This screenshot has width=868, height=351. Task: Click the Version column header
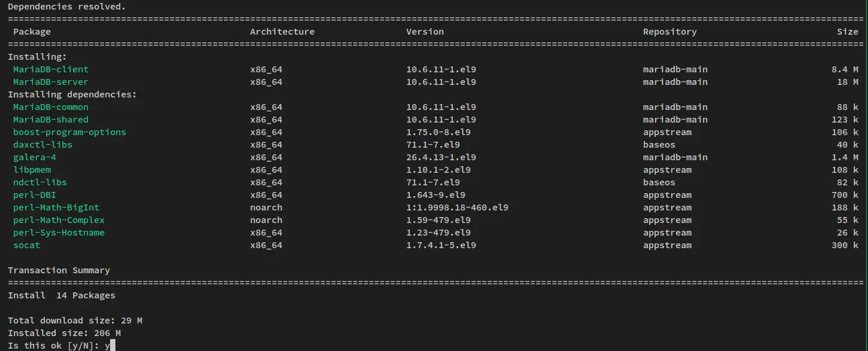point(425,32)
